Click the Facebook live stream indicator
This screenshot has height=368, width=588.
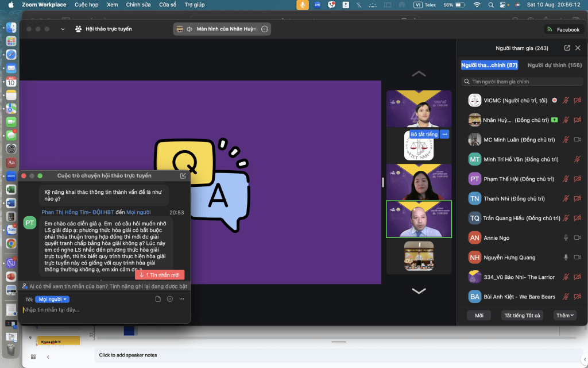coord(563,29)
